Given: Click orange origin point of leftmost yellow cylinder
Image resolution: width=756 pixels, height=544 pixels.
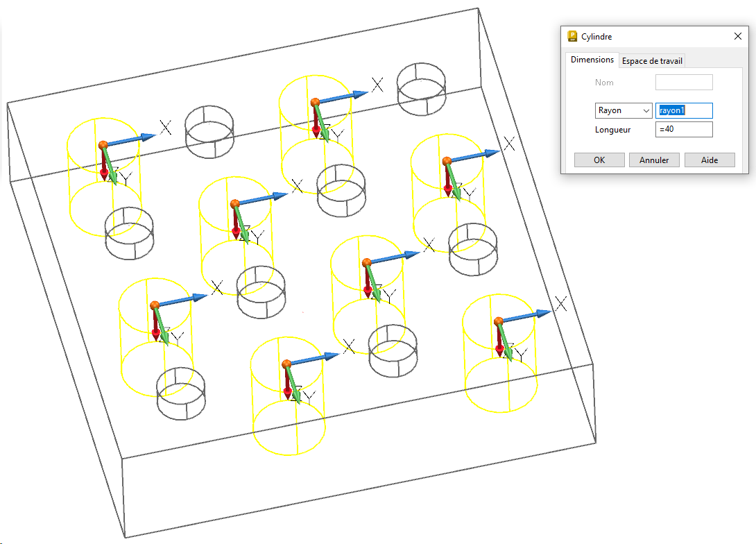Looking at the screenshot, I should [x=103, y=144].
